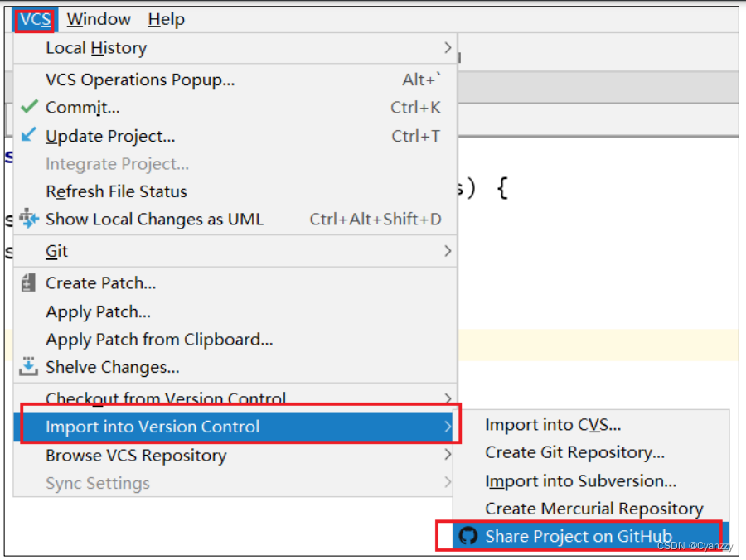Expand arrow beside Git
Screen dimensions: 746x560
pos(448,251)
